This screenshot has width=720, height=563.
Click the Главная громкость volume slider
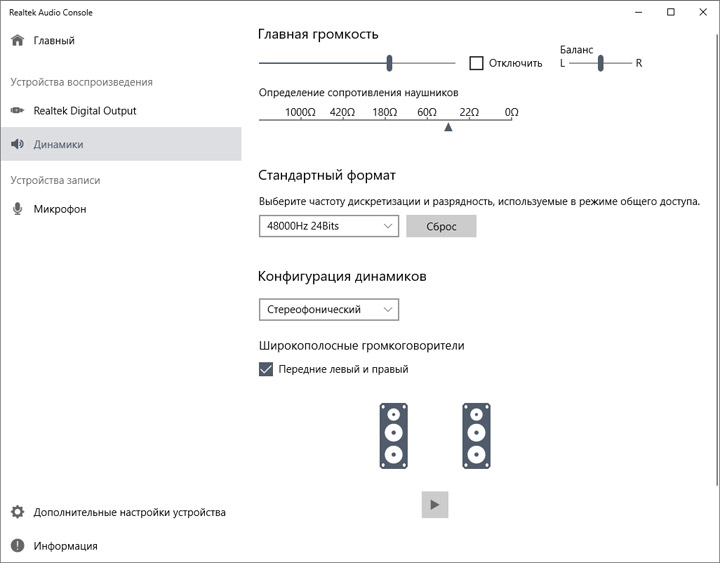(x=389, y=63)
